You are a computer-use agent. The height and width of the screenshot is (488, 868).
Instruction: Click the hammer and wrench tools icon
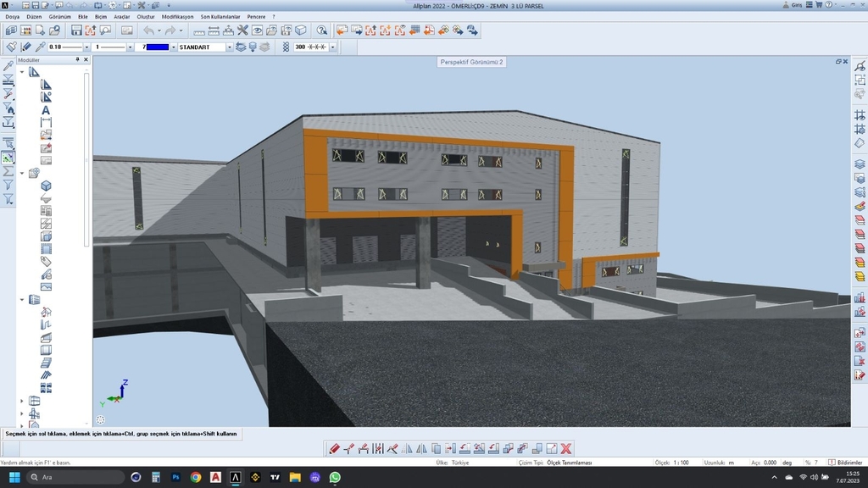pos(242,30)
